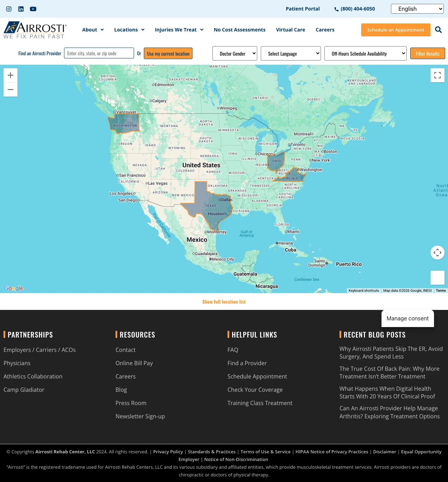Open Schedule Appointment footer link
The image size is (448, 482).
[x=257, y=376]
